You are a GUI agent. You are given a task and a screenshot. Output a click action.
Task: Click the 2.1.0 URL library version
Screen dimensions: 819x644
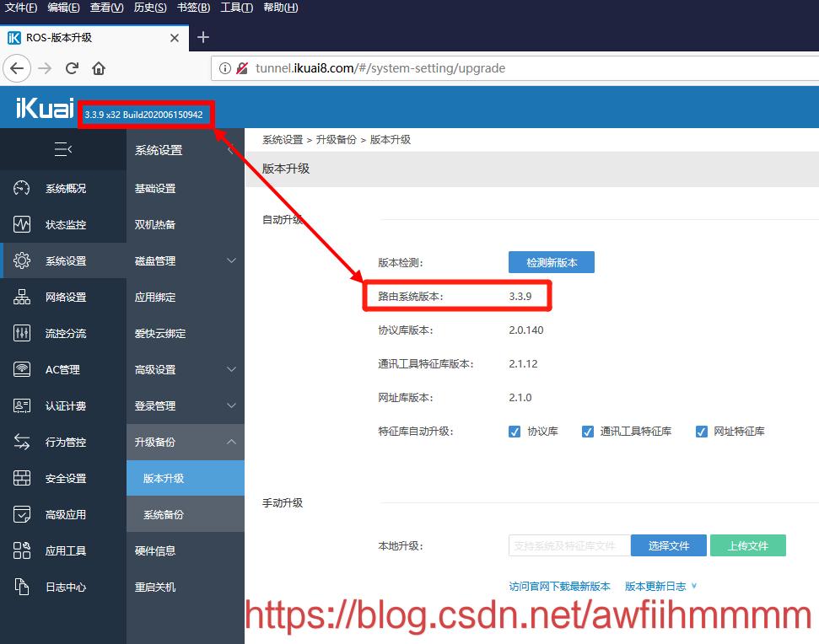520,398
